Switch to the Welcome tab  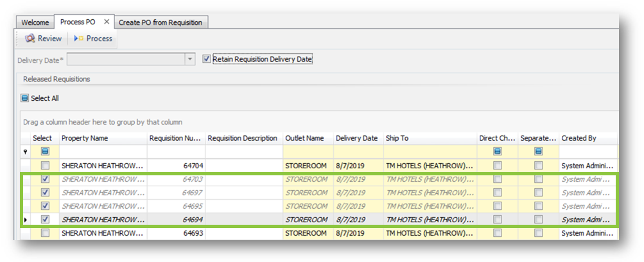(35, 22)
